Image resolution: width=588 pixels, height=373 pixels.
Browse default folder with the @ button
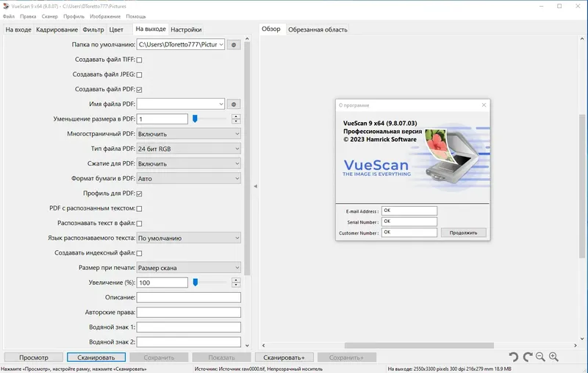[234, 45]
